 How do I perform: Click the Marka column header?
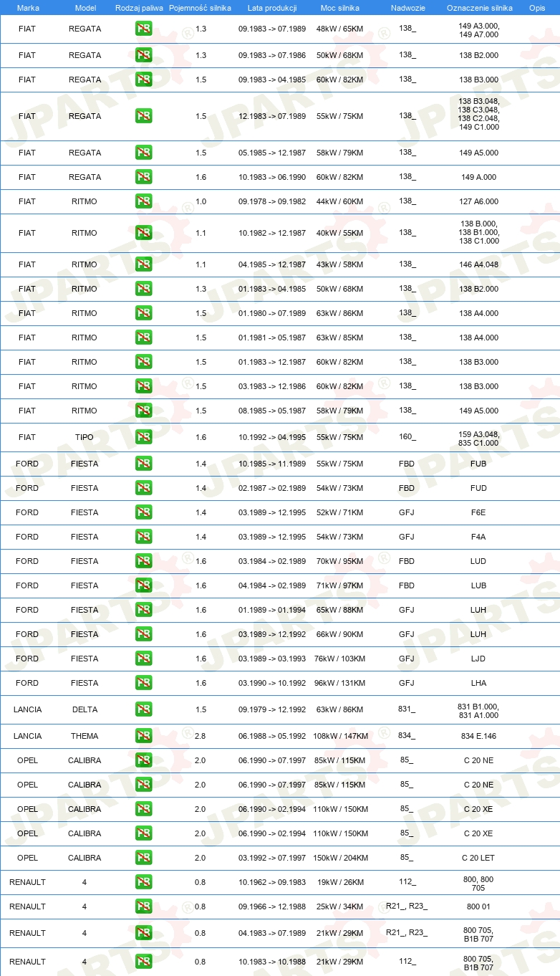tap(28, 8)
